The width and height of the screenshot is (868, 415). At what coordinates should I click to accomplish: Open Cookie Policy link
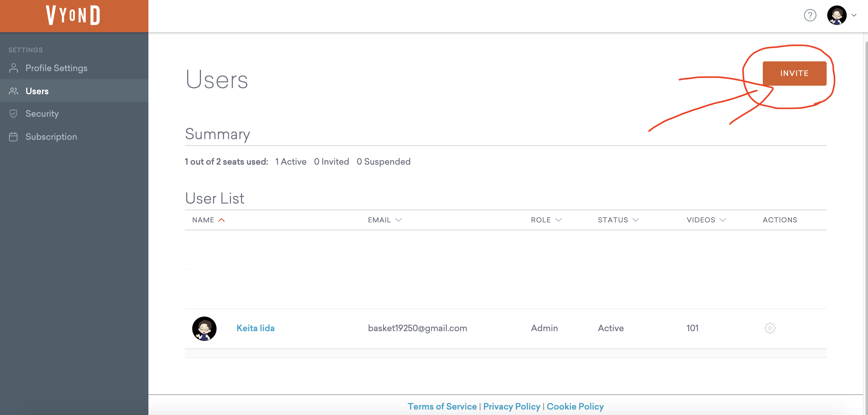pos(575,406)
